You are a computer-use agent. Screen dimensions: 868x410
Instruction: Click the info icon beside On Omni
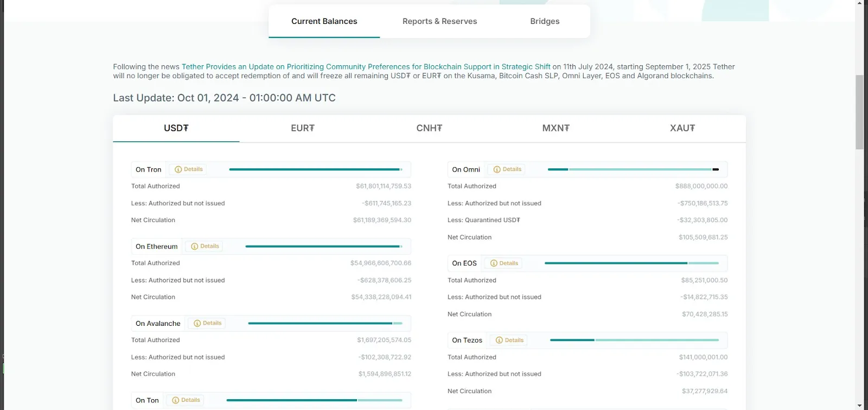496,169
